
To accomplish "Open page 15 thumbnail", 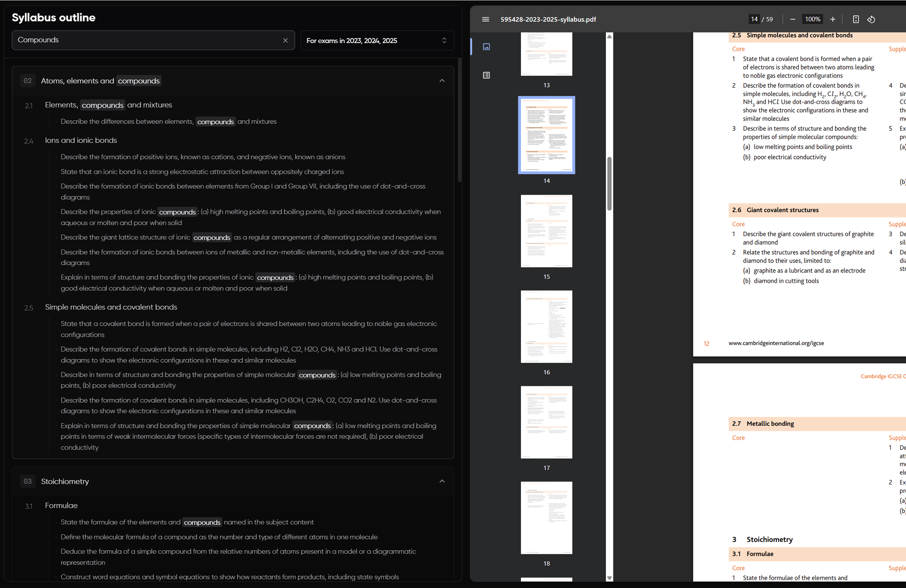I will pos(546,231).
